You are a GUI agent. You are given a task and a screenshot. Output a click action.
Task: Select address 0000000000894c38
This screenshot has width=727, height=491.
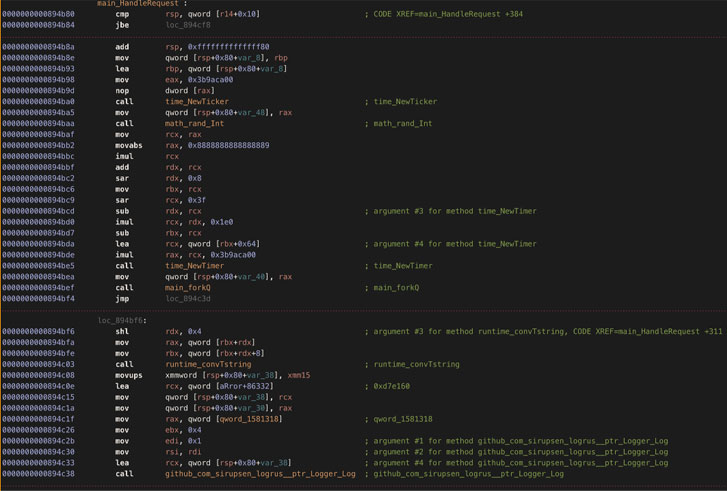tap(38, 474)
